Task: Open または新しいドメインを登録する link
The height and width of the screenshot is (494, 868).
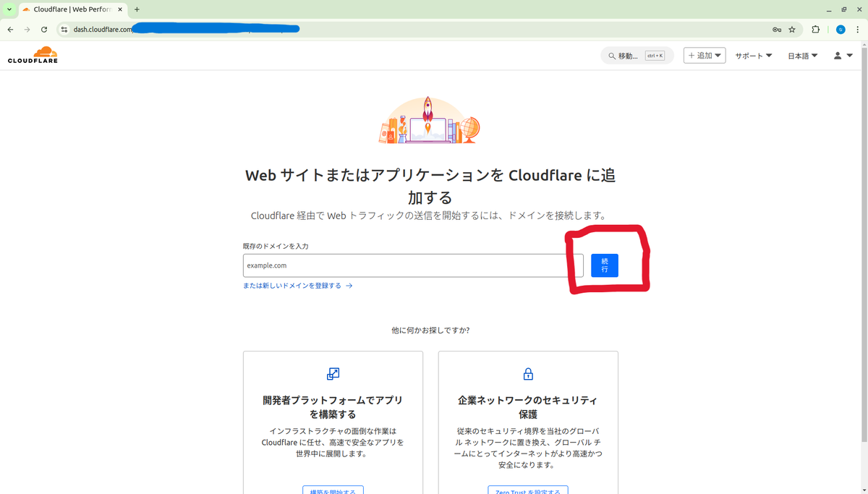Action: point(297,286)
